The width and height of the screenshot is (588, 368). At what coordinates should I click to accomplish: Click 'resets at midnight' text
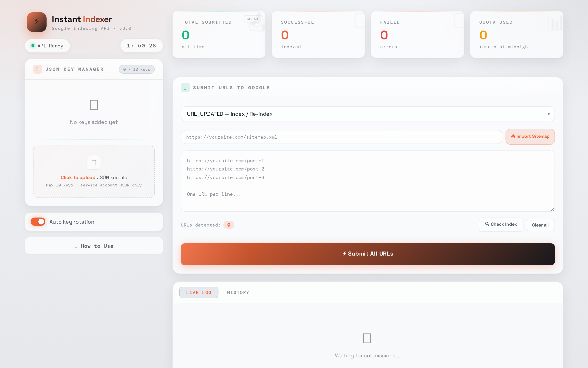coord(505,47)
